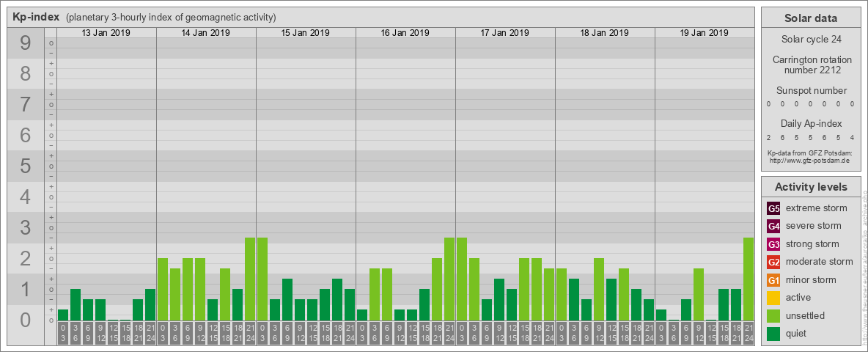This screenshot has width=868, height=352.
Task: Click the 15 Jan 0–3 unsettled bar
Action: coord(262,279)
